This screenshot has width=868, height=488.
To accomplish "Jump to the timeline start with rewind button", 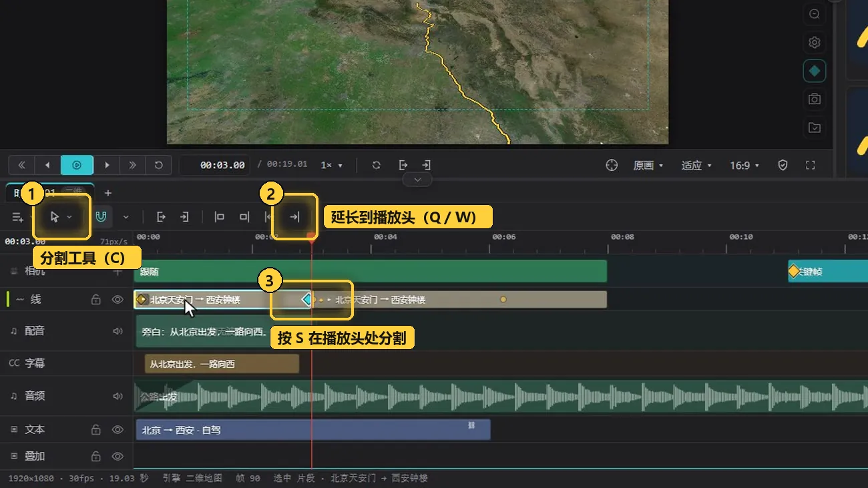I will tap(21, 165).
